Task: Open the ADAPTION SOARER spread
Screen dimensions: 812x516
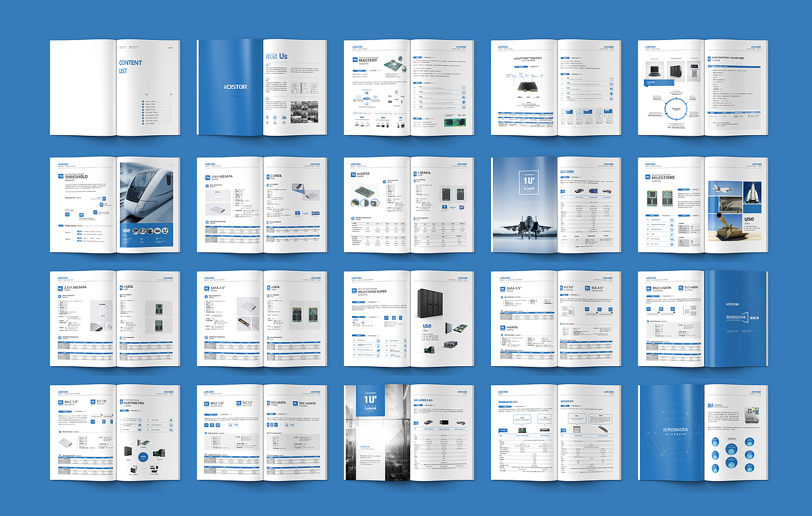Action: pyautogui.click(x=556, y=88)
